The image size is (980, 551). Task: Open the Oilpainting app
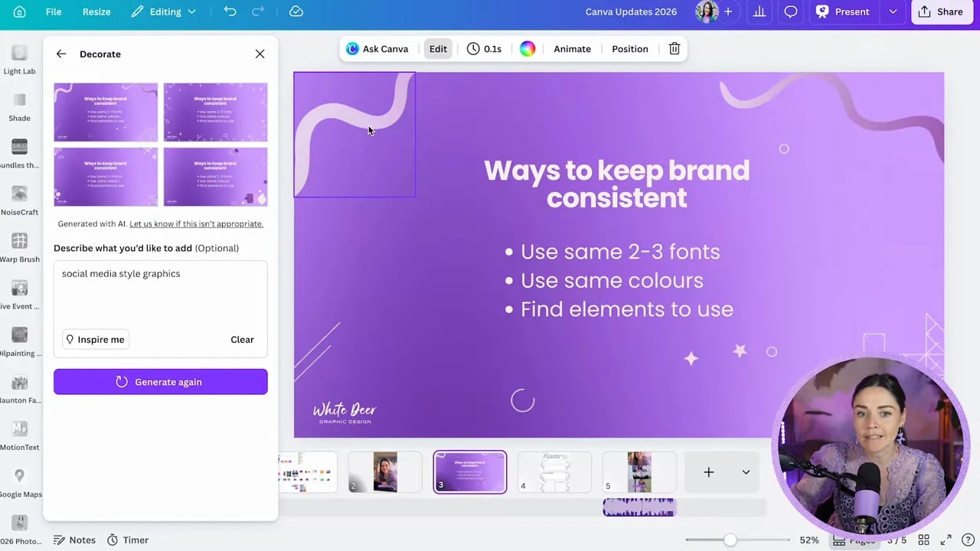click(19, 342)
